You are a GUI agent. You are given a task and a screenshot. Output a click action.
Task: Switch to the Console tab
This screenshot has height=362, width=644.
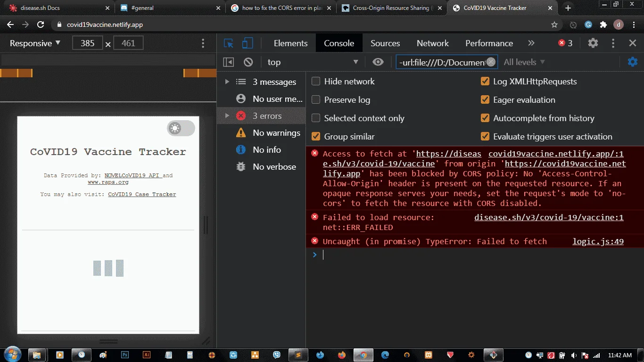(339, 43)
